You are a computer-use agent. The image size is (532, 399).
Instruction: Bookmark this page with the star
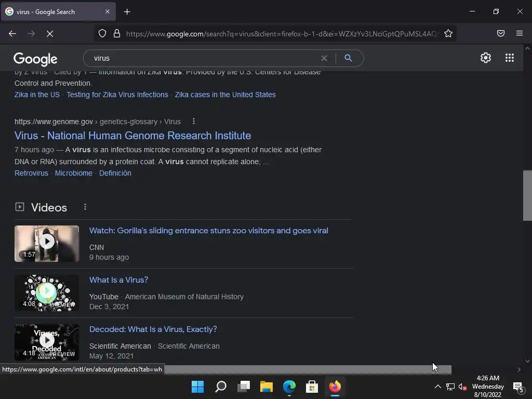pos(448,33)
